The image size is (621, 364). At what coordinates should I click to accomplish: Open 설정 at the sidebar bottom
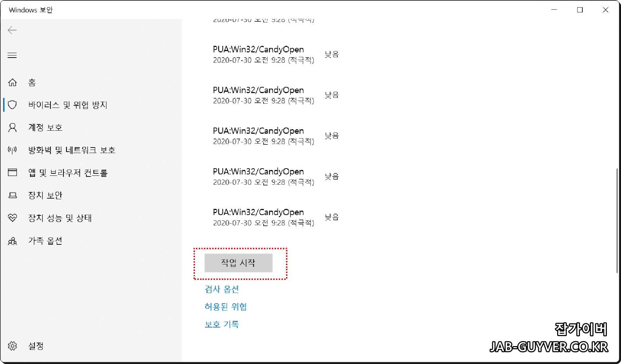36,346
